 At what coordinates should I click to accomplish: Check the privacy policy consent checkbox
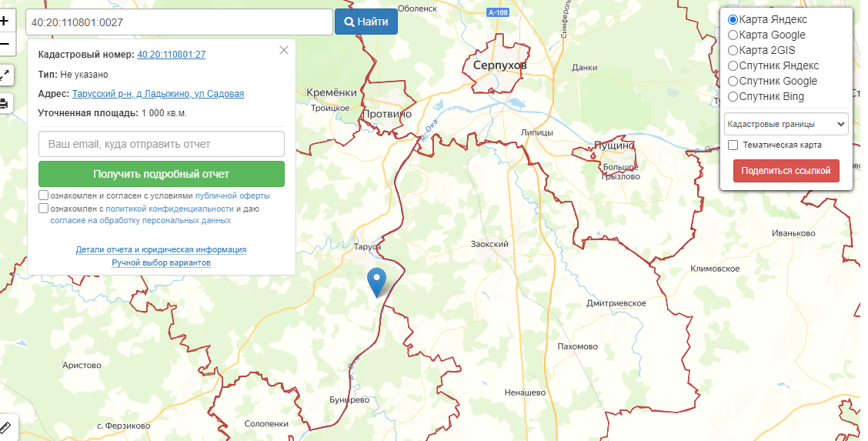coord(43,209)
